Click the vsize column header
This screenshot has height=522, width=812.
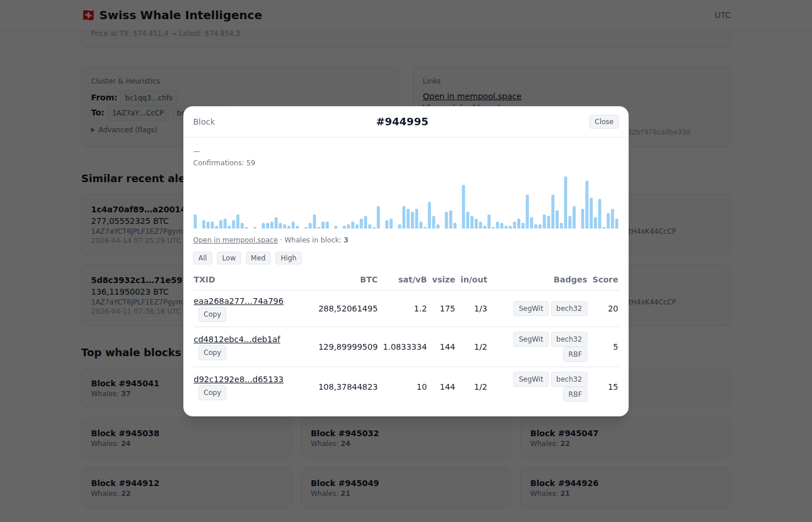tap(444, 280)
